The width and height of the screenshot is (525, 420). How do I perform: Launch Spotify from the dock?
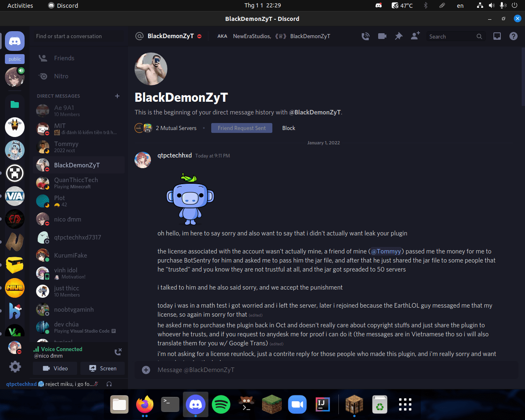point(221,405)
